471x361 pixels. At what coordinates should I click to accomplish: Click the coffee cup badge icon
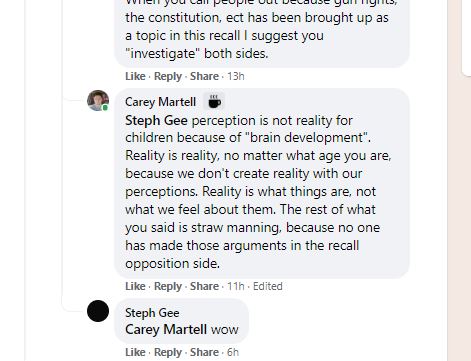tap(214, 102)
